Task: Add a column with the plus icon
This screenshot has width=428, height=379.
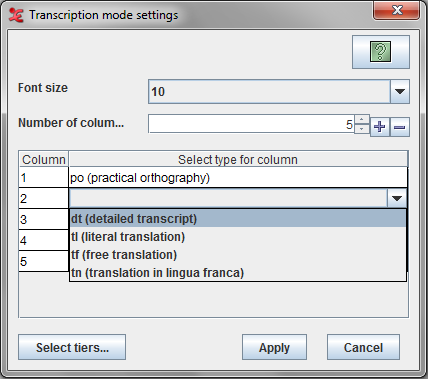Action: (x=380, y=127)
